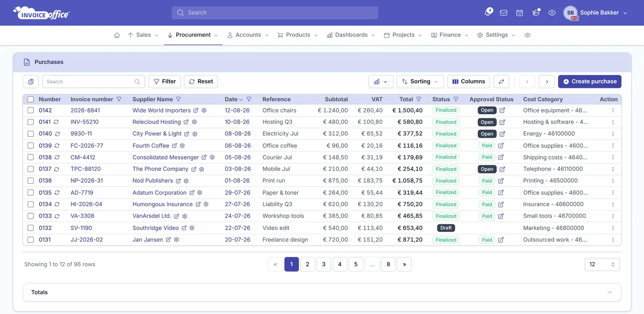Click the table Search input field

[93, 81]
